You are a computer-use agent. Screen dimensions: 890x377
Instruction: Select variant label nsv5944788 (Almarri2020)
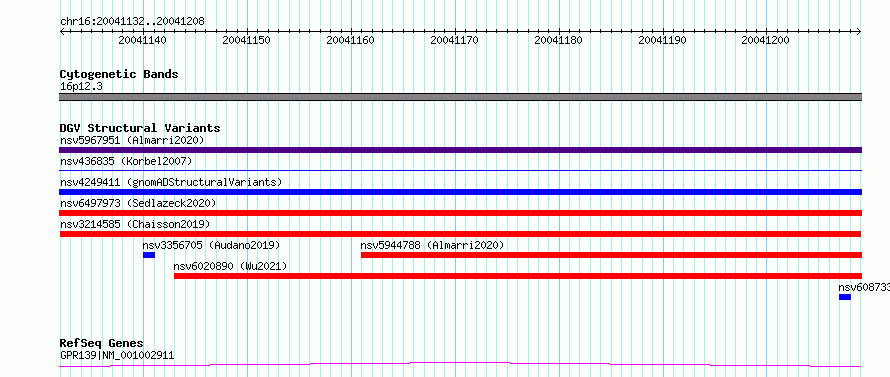coord(432,245)
